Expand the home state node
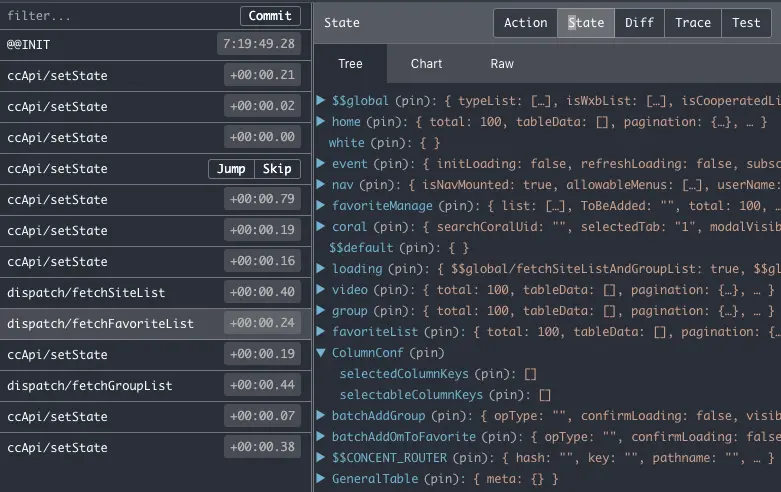Image resolution: width=781 pixels, height=492 pixels. [x=321, y=121]
